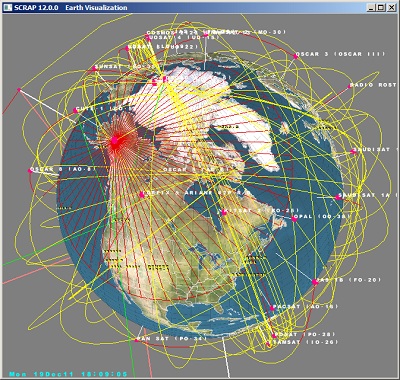Viewport: 400px width, 380px height.
Task: Select the ITAMSAT (IO-26) satellite dot
Action: pyautogui.click(x=268, y=343)
